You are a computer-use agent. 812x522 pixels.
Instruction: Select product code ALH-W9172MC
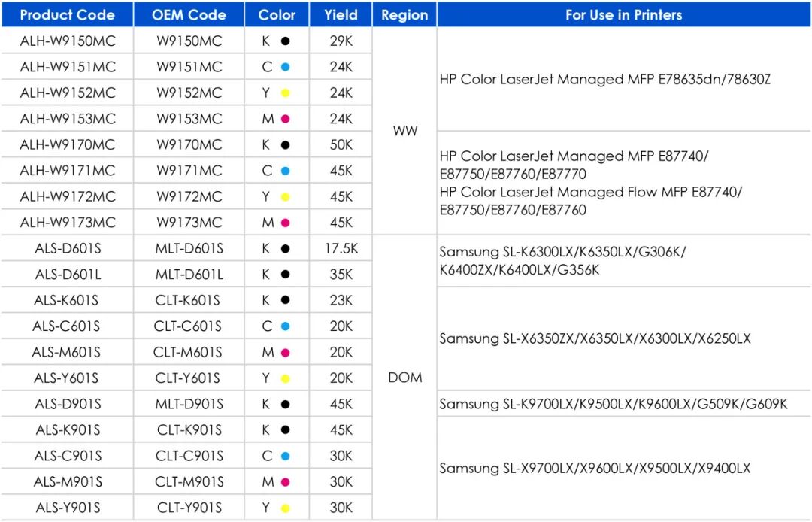tap(68, 196)
